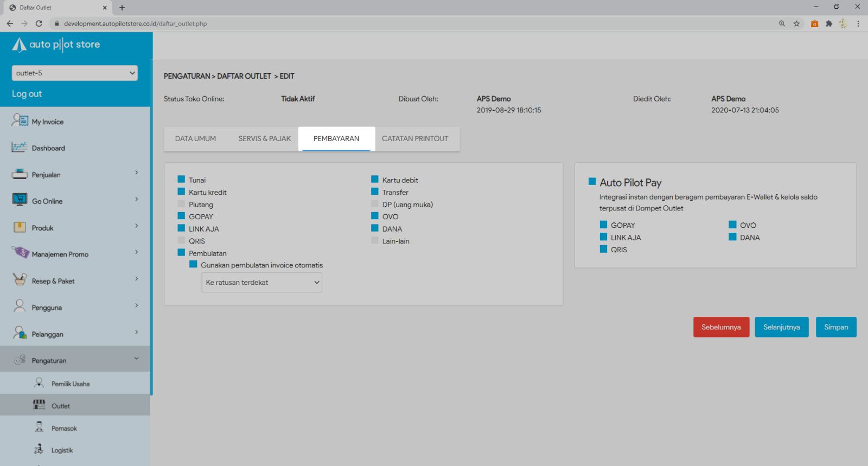Screen dimensions: 868x466
Task: Expand the Penjualan menu chevron
Action: pos(136,173)
